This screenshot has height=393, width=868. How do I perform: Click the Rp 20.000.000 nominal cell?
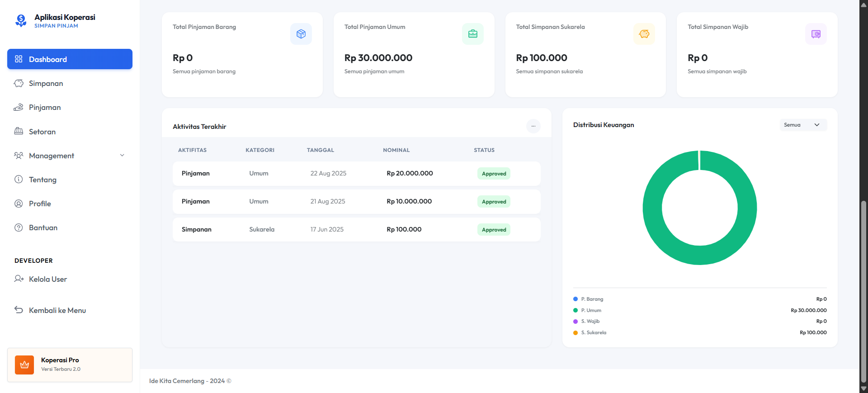pos(410,173)
